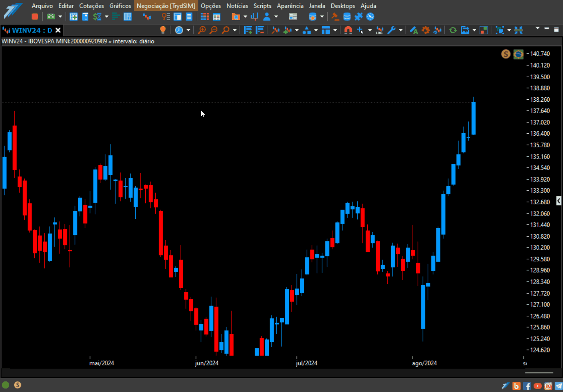
Task: Click the Telegram icon in status bar
Action: click(559, 386)
